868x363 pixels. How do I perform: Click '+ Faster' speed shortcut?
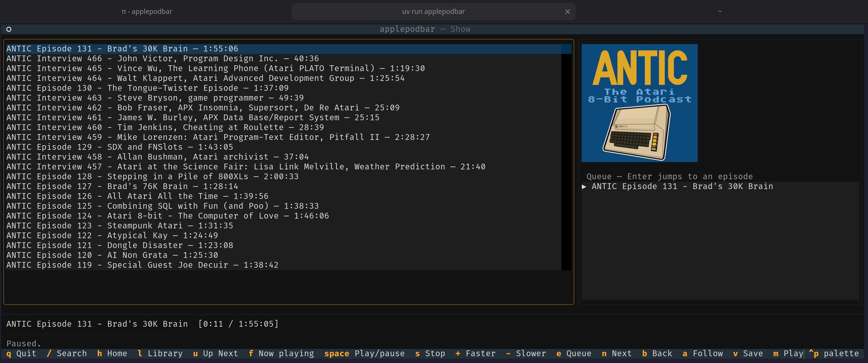coord(475,353)
